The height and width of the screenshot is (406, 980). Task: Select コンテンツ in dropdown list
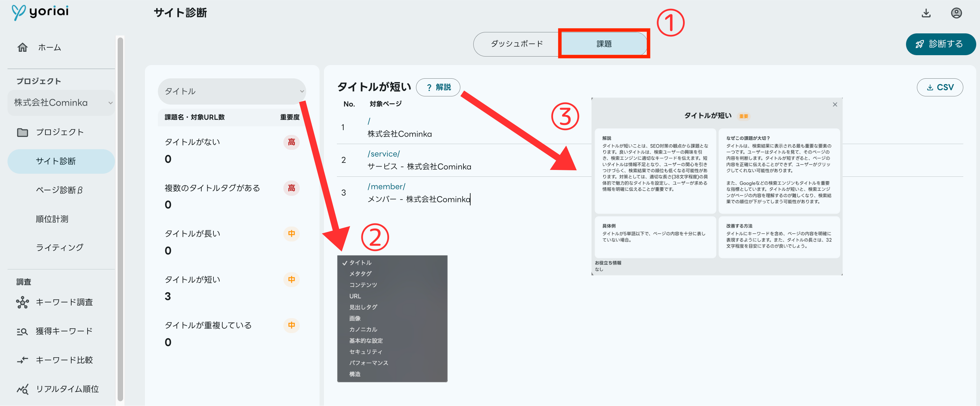[363, 285]
